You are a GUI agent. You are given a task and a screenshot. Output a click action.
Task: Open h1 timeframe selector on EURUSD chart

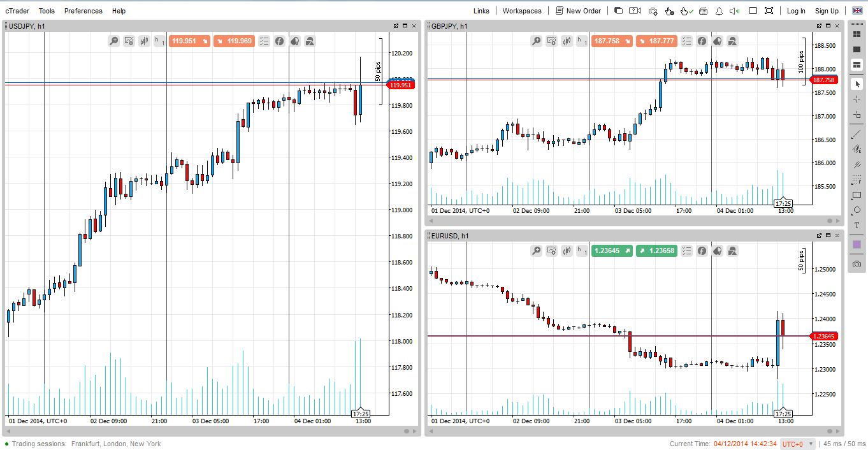[582, 251]
